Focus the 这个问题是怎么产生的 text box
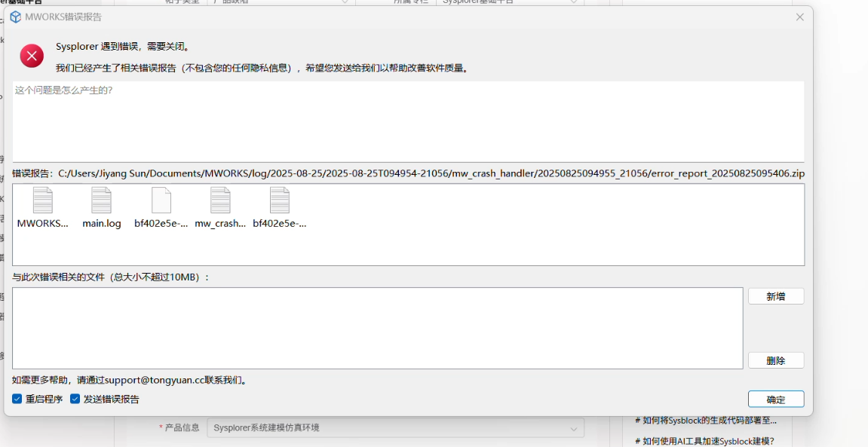Image resolution: width=868 pixels, height=447 pixels. pos(408,121)
